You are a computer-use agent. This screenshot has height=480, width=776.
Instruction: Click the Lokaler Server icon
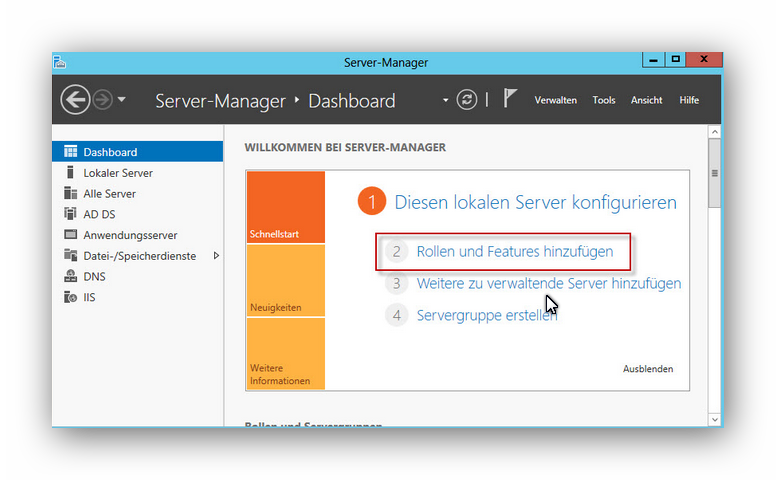(x=70, y=173)
